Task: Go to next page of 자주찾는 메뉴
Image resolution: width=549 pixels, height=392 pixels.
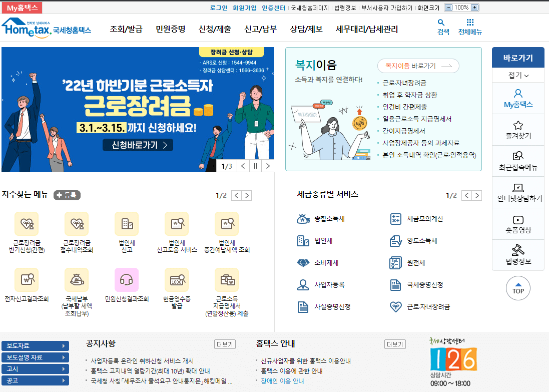Action: tap(247, 195)
